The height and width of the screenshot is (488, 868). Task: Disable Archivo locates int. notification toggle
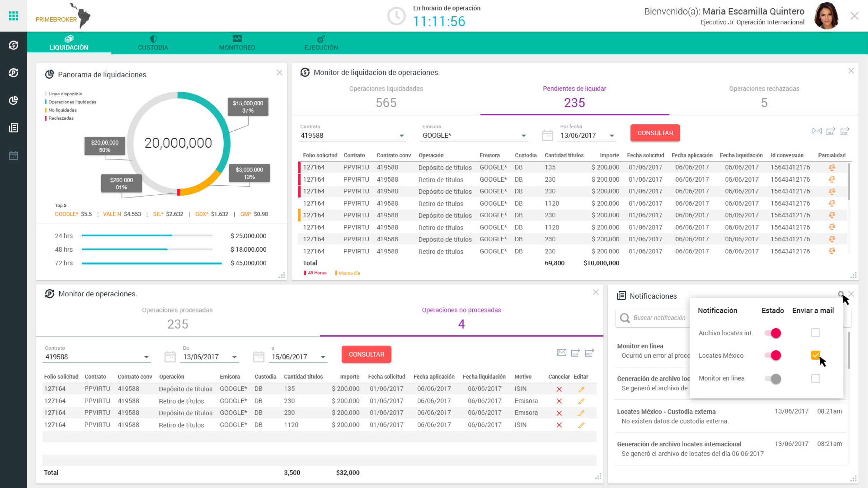(773, 333)
